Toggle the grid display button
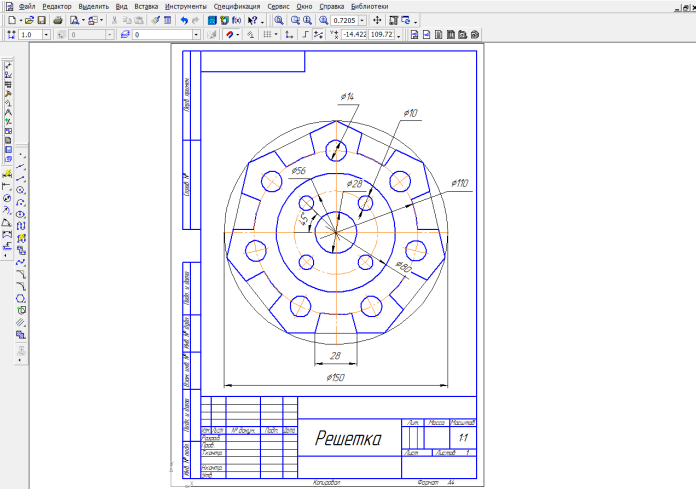The image size is (696, 489). click(x=268, y=35)
